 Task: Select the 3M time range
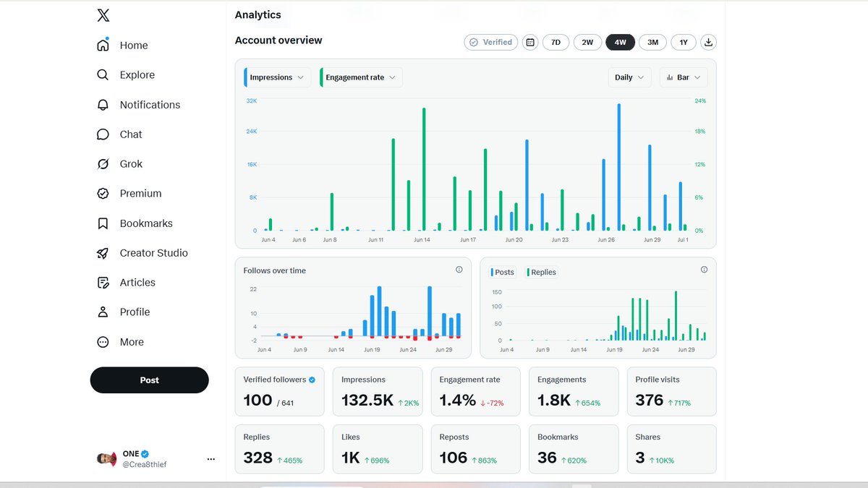[x=652, y=42]
